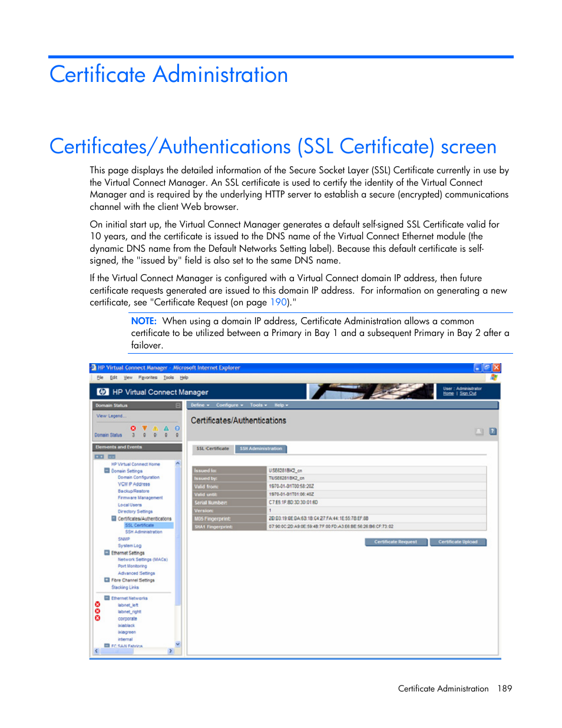
Task: Open Directory Settings in the tree
Action: click(135, 512)
